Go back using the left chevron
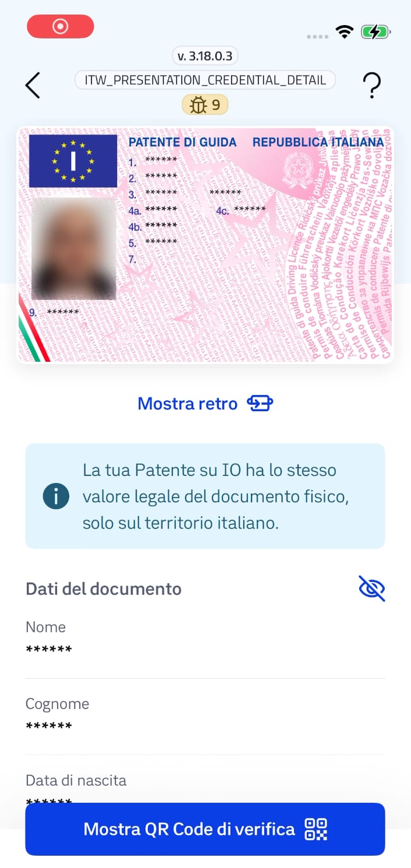 tap(33, 86)
